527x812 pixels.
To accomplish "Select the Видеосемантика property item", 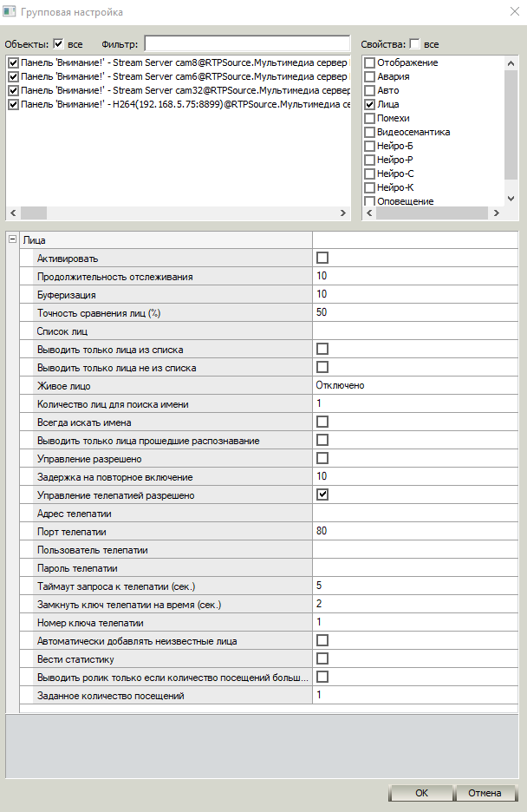I will click(x=407, y=132).
